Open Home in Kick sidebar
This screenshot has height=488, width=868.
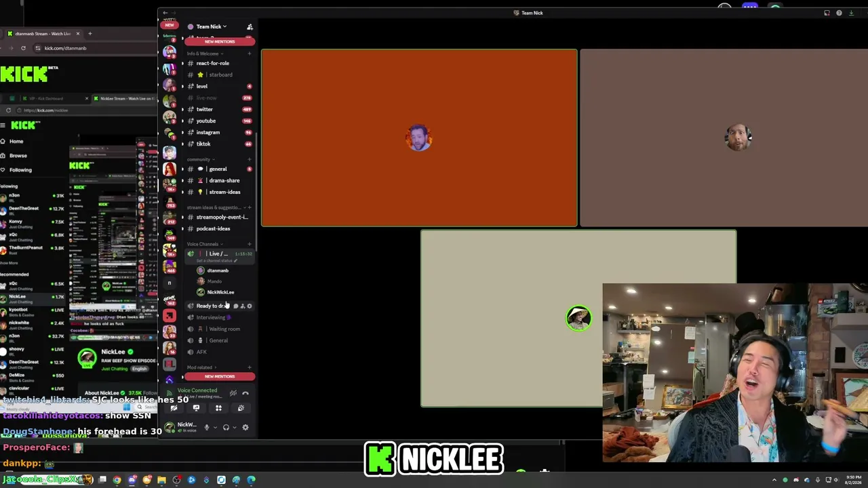16,141
